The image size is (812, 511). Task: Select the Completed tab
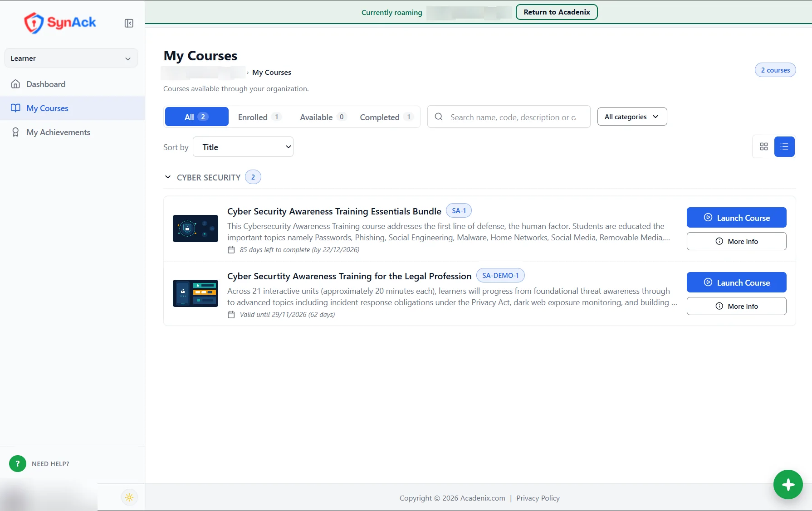pyautogui.click(x=386, y=117)
